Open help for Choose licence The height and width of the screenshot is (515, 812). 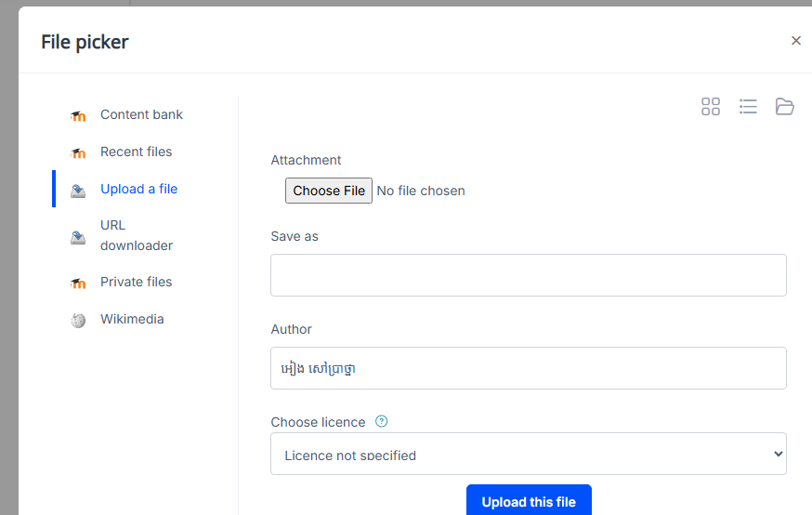point(381,421)
